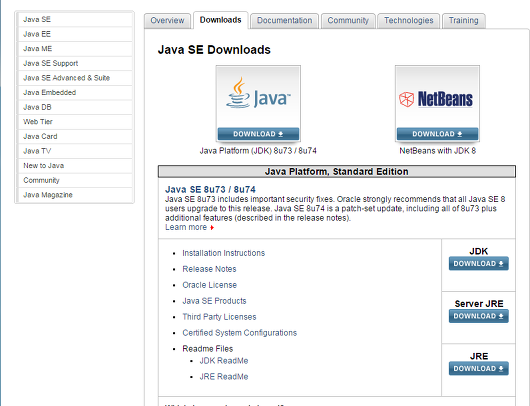Click the DOWNLOAD button under Java logo
530x406 pixels.
(258, 134)
